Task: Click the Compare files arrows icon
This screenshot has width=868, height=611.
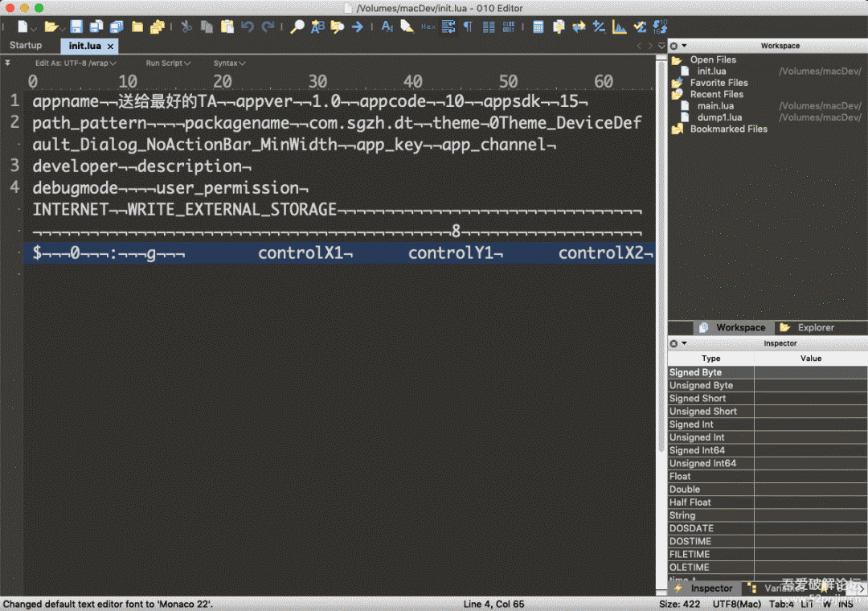Action: [x=579, y=27]
